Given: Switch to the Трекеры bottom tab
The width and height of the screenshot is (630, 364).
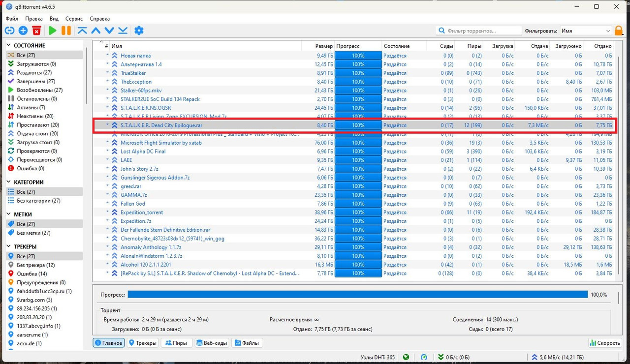Looking at the screenshot, I should tap(143, 343).
